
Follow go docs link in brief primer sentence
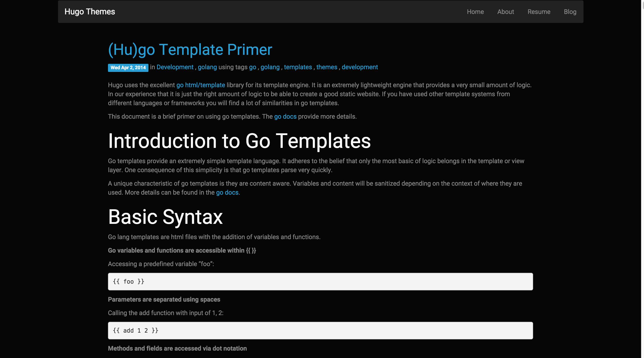(285, 117)
